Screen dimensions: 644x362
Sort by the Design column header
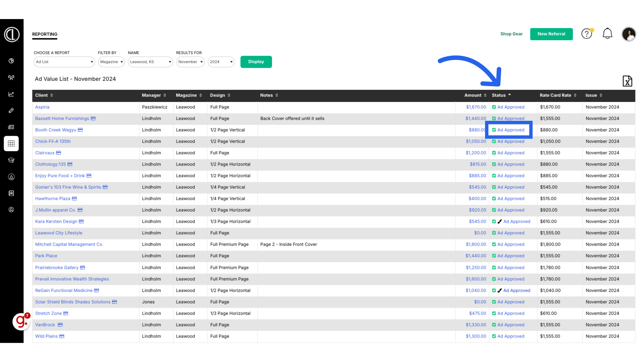220,95
